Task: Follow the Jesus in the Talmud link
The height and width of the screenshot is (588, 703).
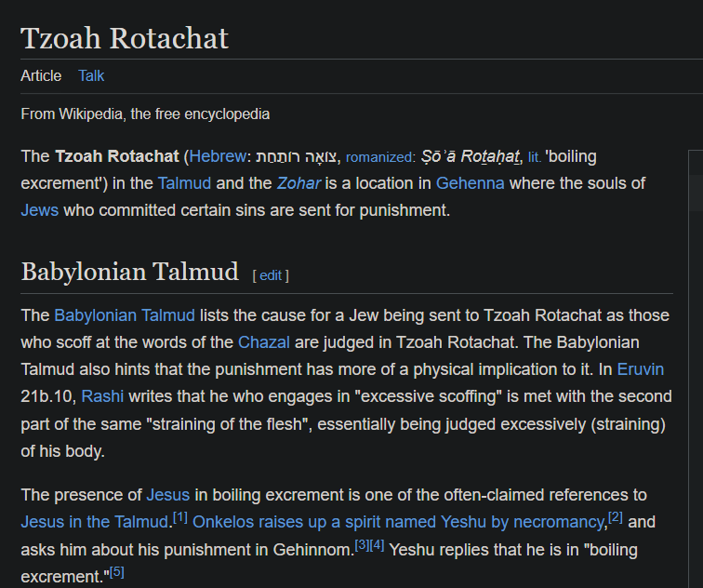Action: click(95, 522)
